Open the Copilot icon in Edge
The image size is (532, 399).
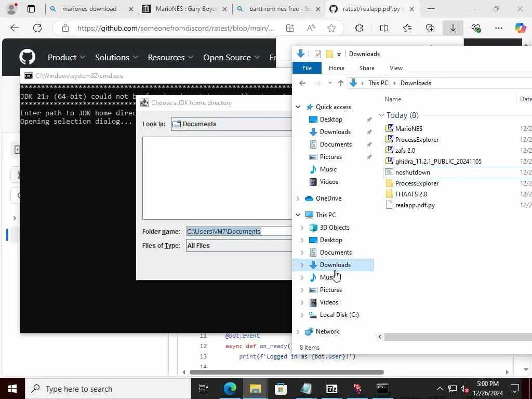point(520,28)
